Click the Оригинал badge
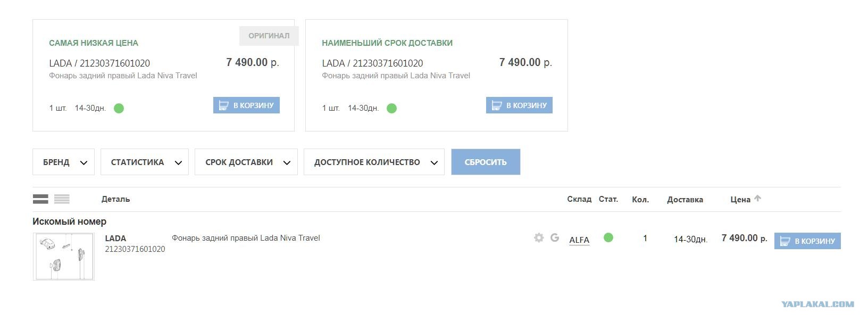This screenshot has width=868, height=320. [x=269, y=36]
